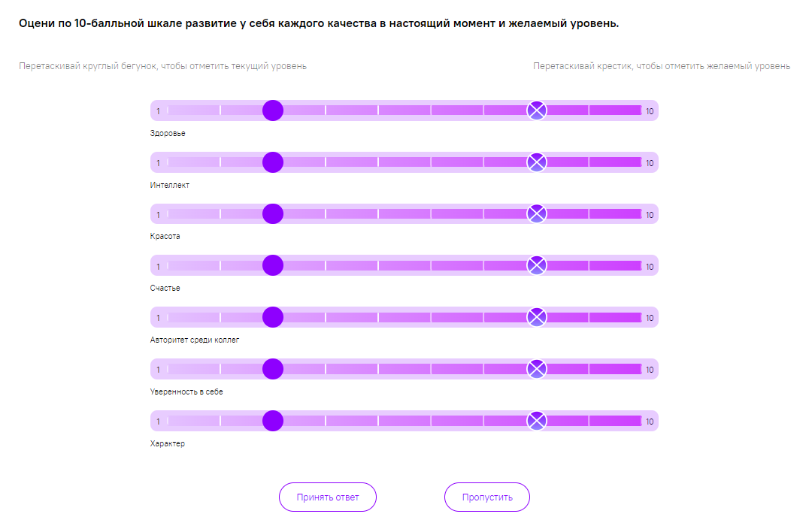This screenshot has height=526, width=812.
Task: Click cross handle on Авторитет среди коллег slider
Action: pos(536,318)
